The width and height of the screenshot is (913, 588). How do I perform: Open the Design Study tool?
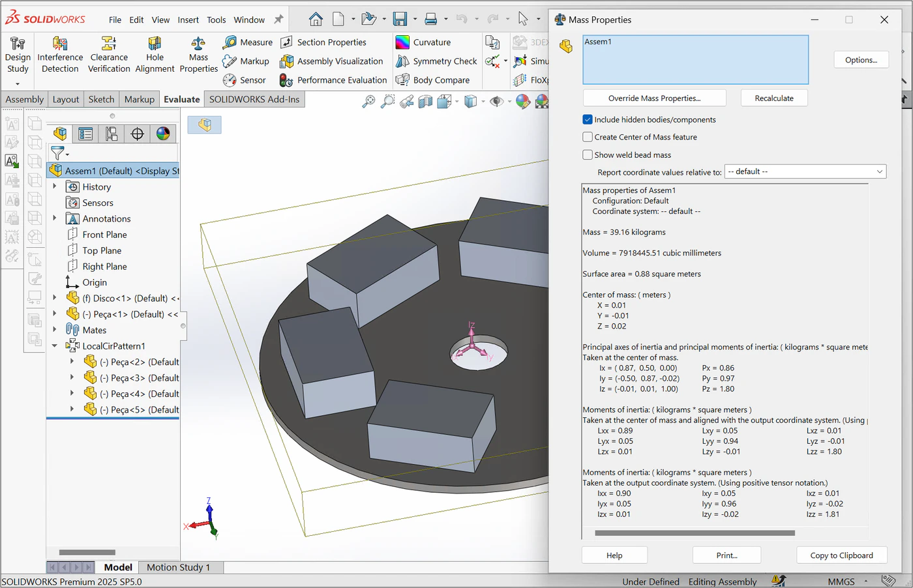point(18,55)
